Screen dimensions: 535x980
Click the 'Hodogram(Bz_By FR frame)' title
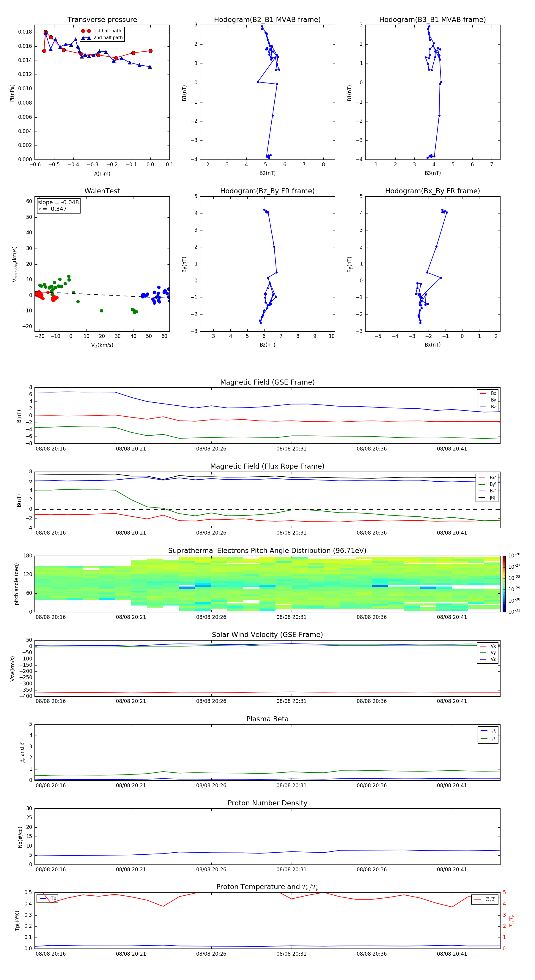click(x=267, y=191)
